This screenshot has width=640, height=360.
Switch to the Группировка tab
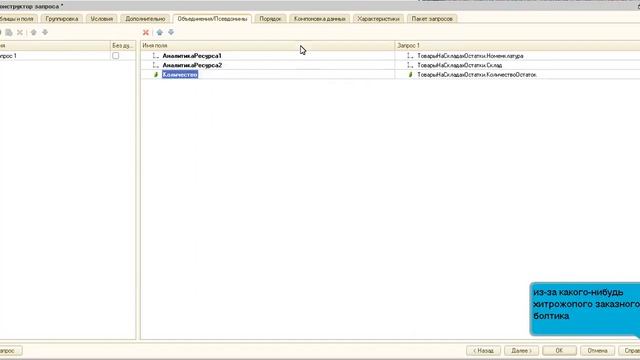coord(62,19)
